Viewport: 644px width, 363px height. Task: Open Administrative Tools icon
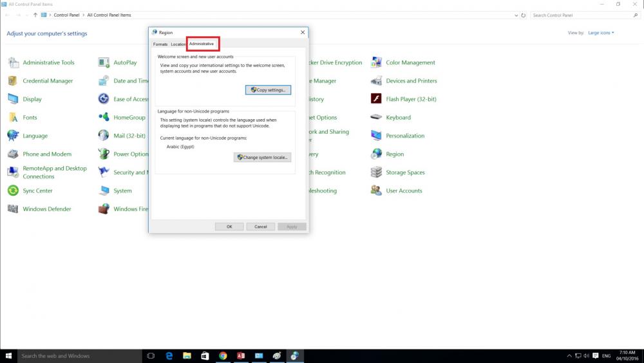coord(13,62)
